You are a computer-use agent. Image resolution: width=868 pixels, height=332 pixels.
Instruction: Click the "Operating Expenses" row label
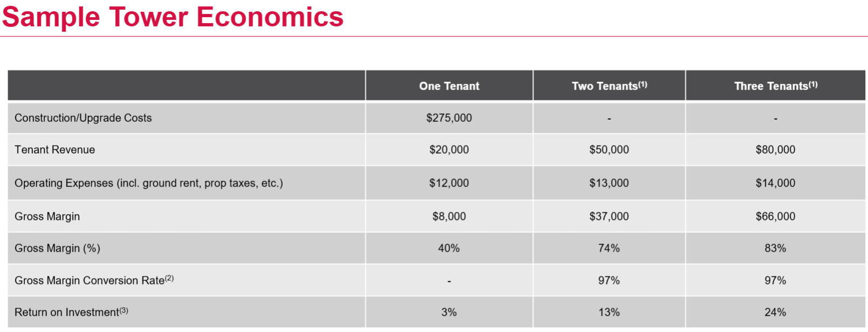[x=148, y=183]
